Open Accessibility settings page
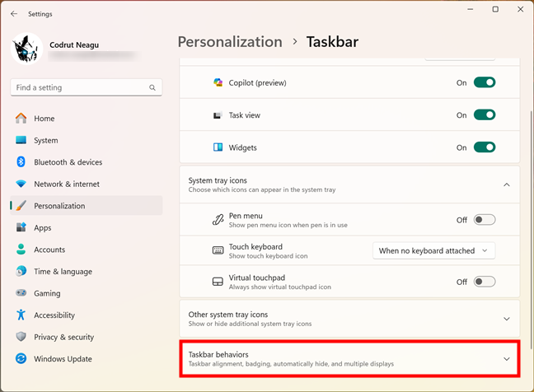This screenshot has height=392, width=534. pyautogui.click(x=87, y=315)
